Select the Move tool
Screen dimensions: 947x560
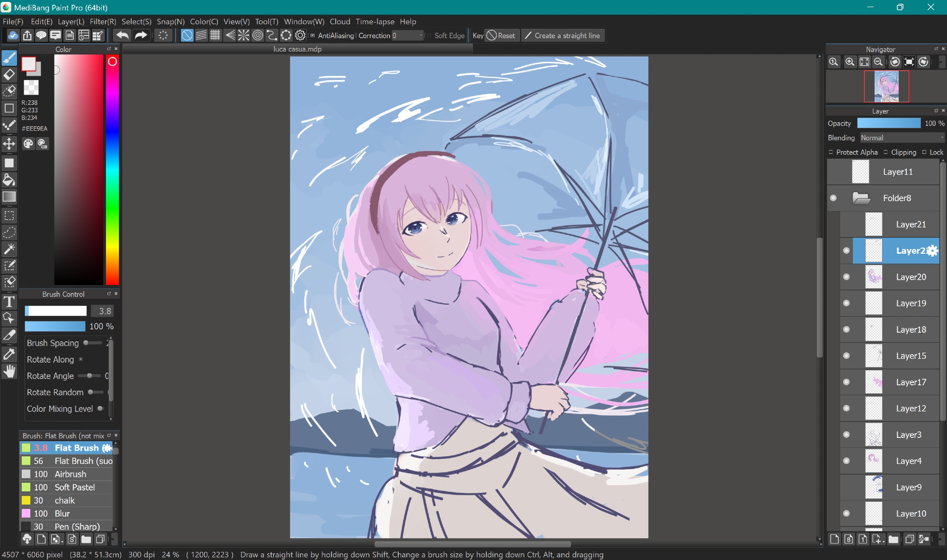click(x=9, y=144)
